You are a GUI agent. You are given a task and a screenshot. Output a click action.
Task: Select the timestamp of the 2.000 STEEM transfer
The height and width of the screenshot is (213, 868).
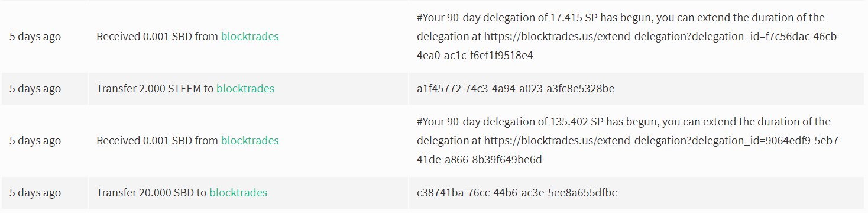pos(35,89)
